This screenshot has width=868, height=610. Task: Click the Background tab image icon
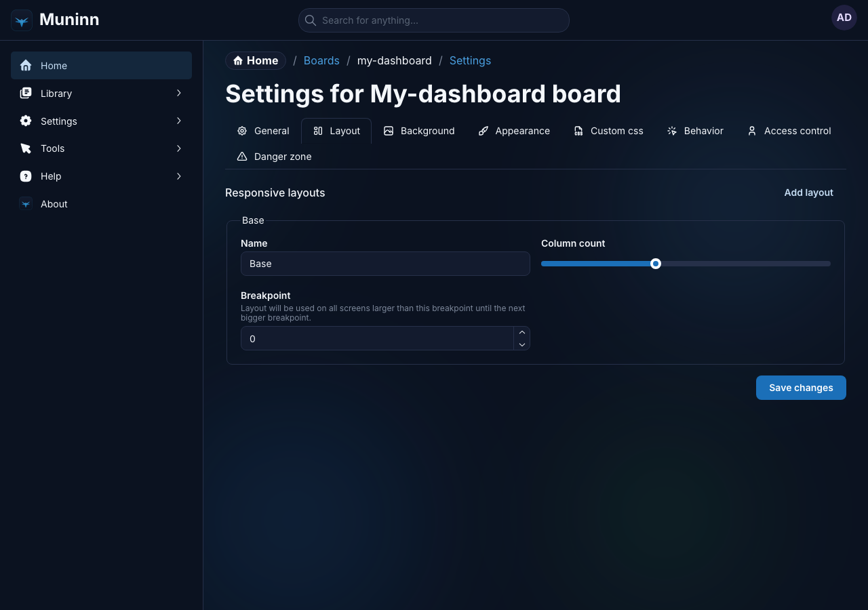click(x=389, y=131)
